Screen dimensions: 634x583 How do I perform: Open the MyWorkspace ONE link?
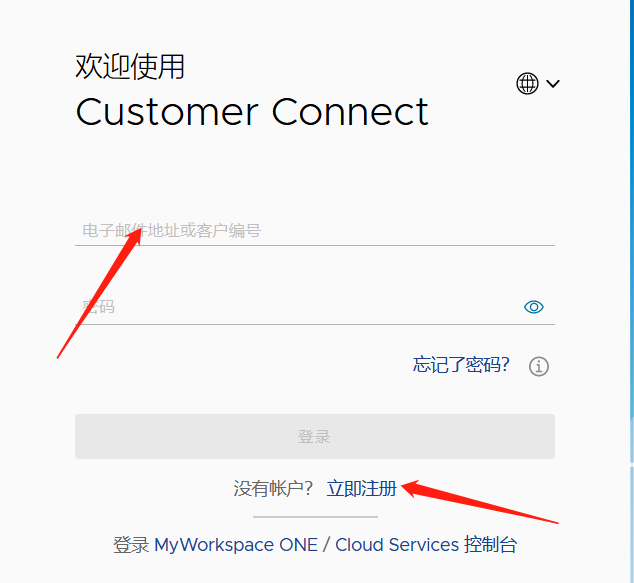tap(236, 545)
